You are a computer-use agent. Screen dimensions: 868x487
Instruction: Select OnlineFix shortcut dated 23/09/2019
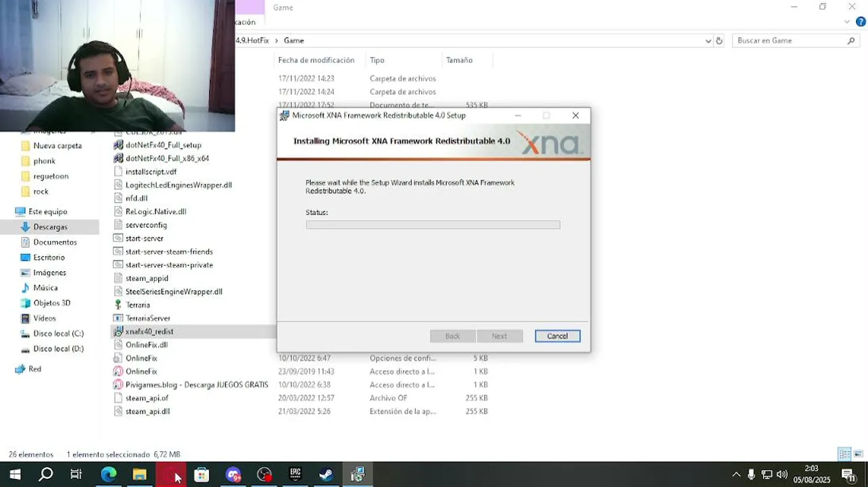(x=141, y=371)
